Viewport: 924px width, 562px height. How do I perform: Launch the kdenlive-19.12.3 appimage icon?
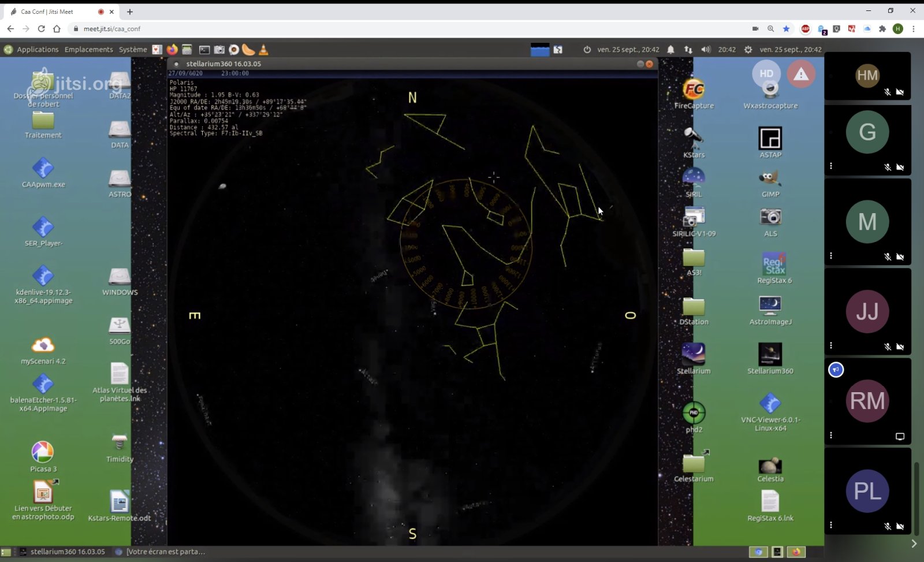pos(43,276)
